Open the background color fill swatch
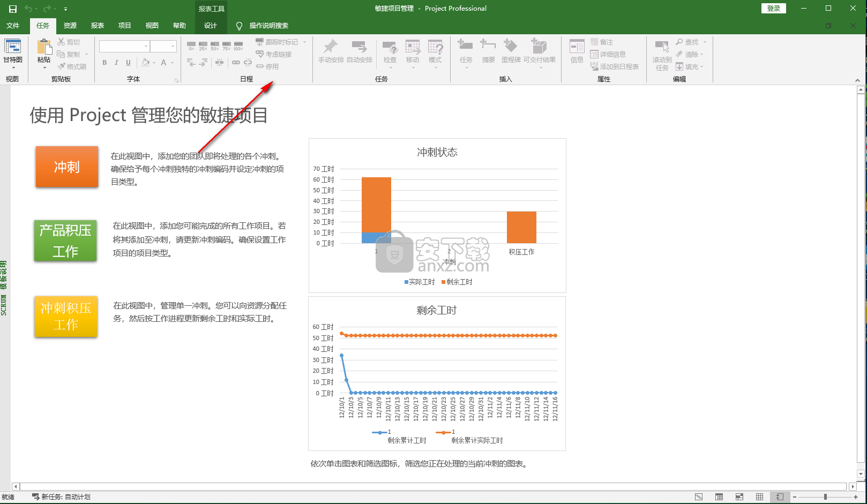Image resolution: width=867 pixels, height=504 pixels. 146,63
